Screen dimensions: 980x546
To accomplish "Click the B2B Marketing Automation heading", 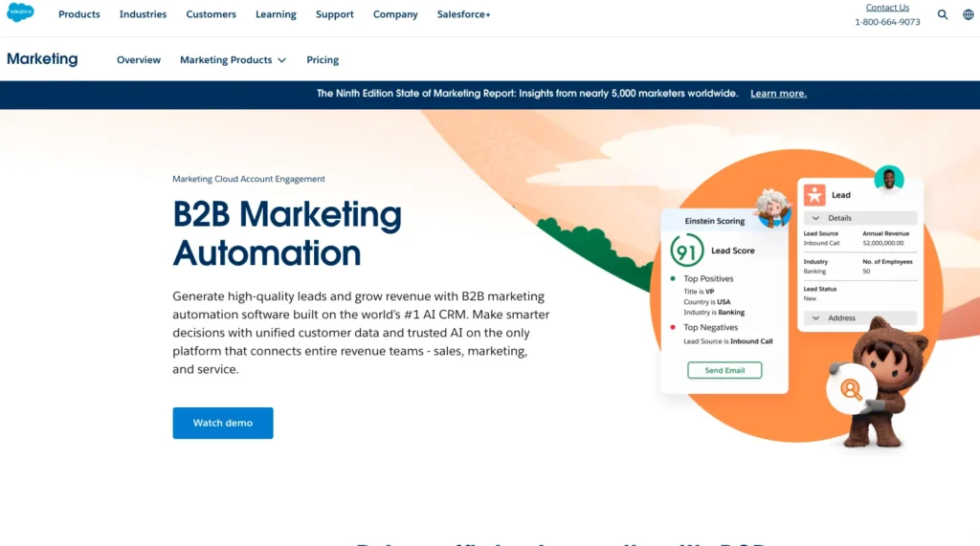I will tap(287, 233).
